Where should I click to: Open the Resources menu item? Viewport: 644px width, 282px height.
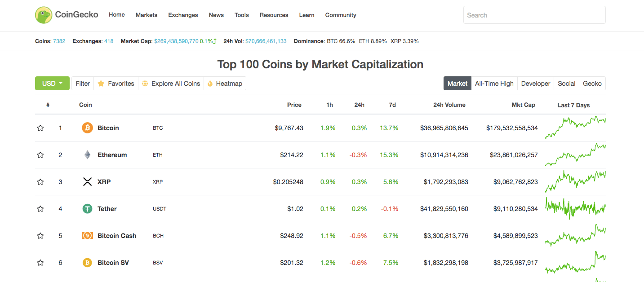[x=274, y=15]
